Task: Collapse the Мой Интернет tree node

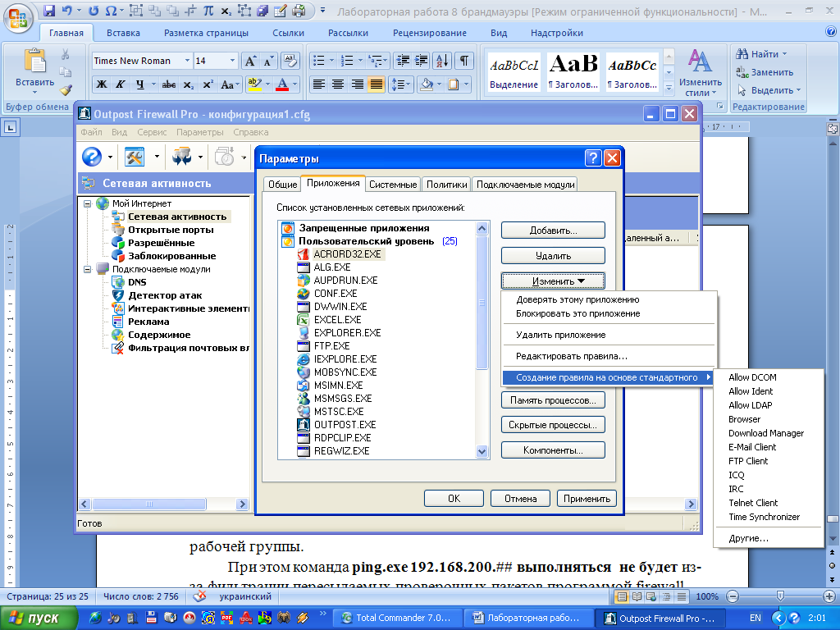Action: 87,203
